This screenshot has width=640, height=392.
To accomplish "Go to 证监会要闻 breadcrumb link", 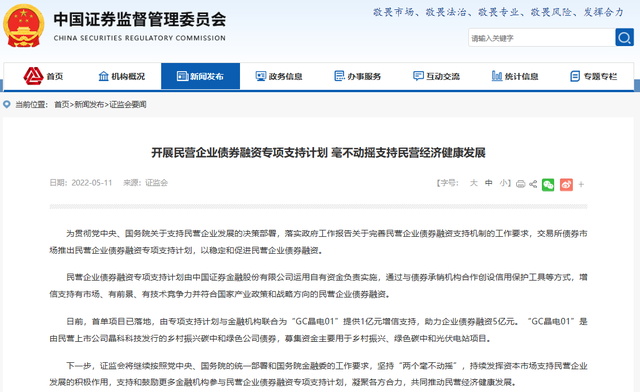I will [x=128, y=105].
